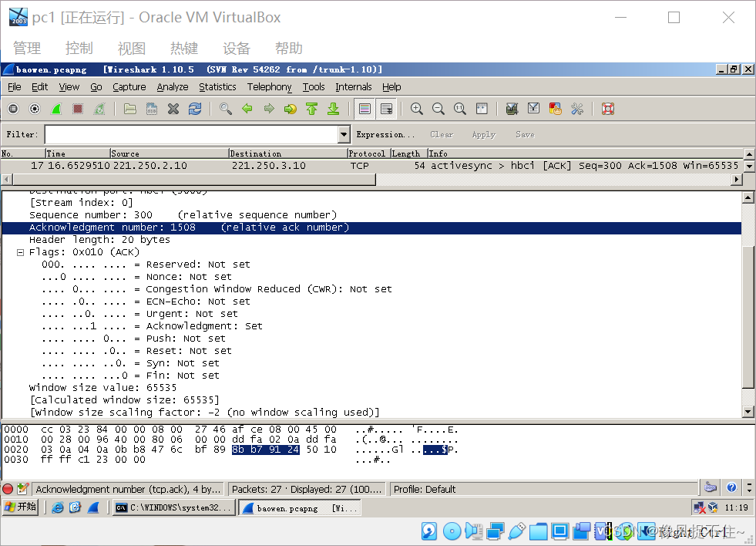Image resolution: width=756 pixels, height=546 pixels.
Task: Click expert info red circle indicator
Action: coord(8,489)
